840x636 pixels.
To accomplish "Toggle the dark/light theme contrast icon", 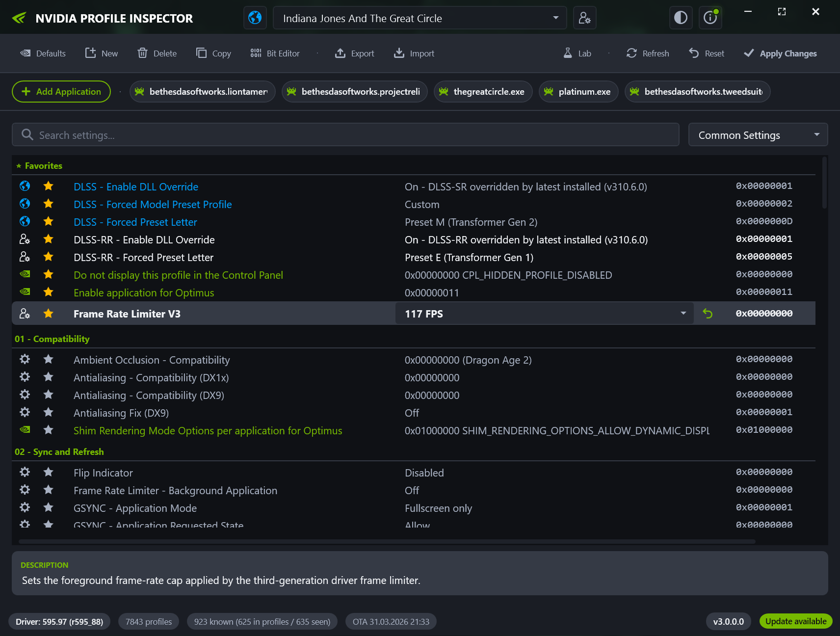I will (681, 18).
